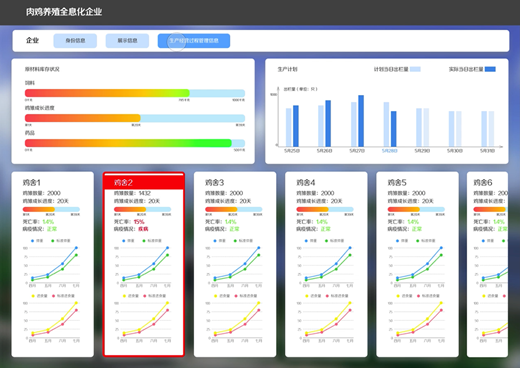Select the 5月29日 axis label
Image resolution: width=520 pixels, height=368 pixels.
[x=422, y=151]
